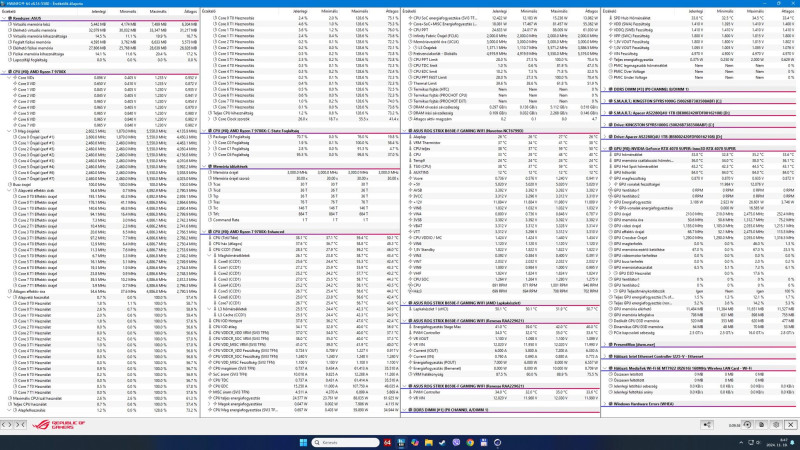800x450 pixels.
Task: Expand S.M.A.R.T.: KINGSTON sensor group
Action: pos(605,102)
